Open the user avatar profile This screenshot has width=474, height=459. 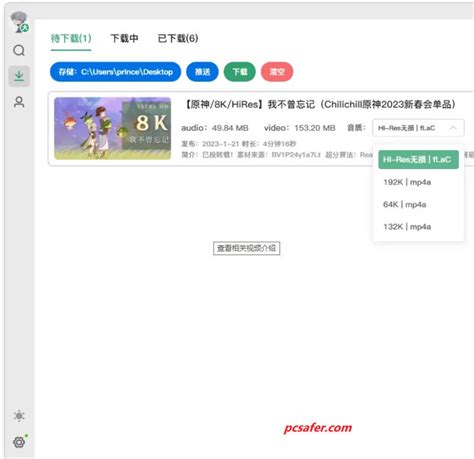click(x=19, y=22)
